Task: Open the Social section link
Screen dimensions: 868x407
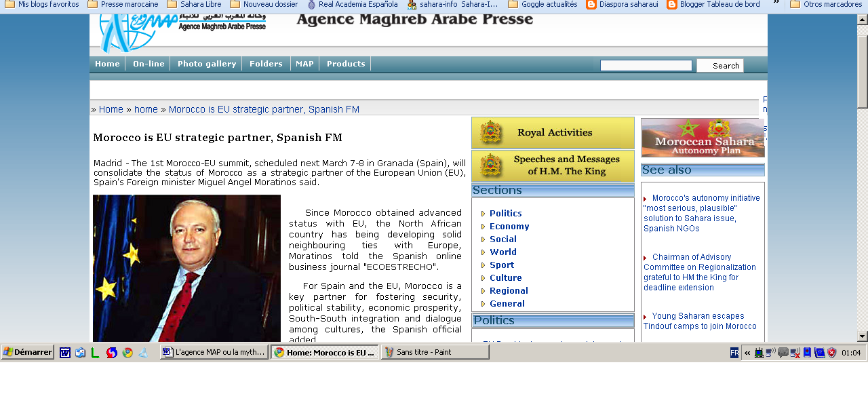Action: point(503,239)
